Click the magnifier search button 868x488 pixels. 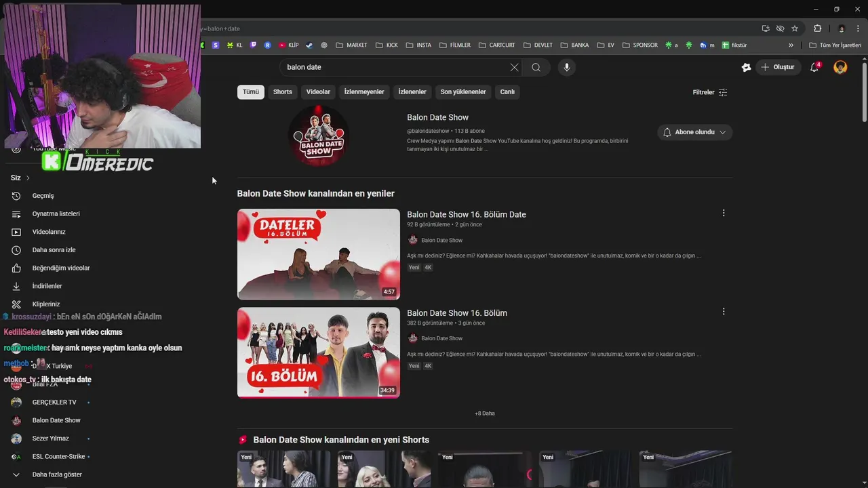point(536,67)
